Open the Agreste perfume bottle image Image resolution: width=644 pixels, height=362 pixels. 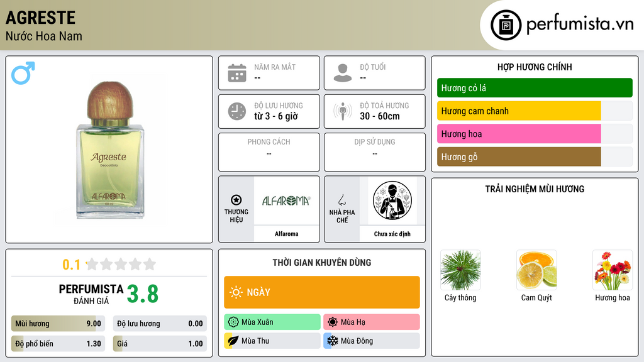109,150
